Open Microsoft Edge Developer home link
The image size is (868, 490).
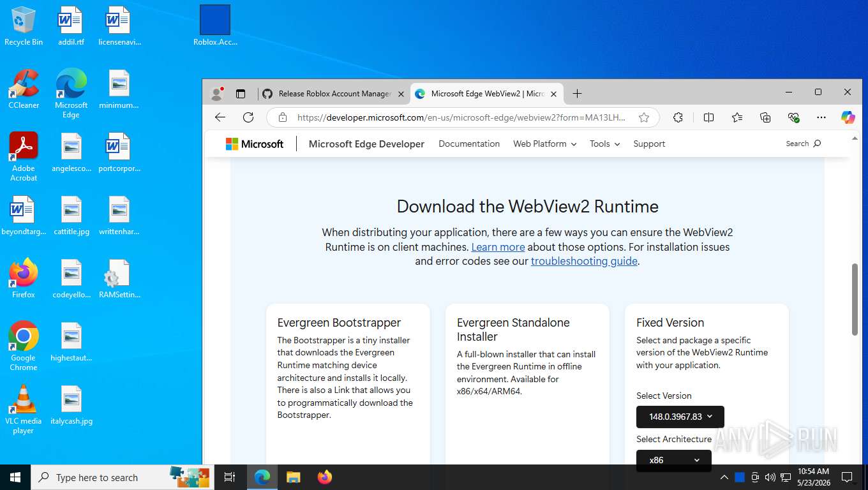(x=366, y=144)
